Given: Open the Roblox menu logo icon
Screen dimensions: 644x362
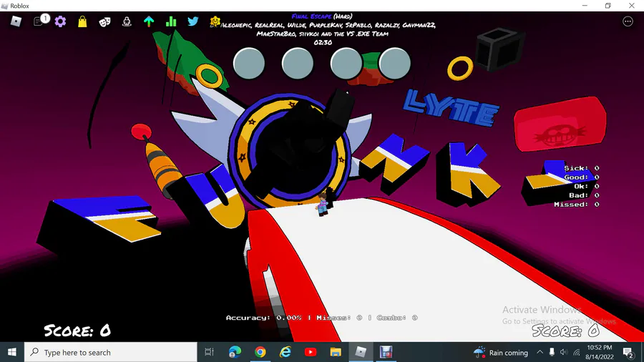Looking at the screenshot, I should point(16,21).
